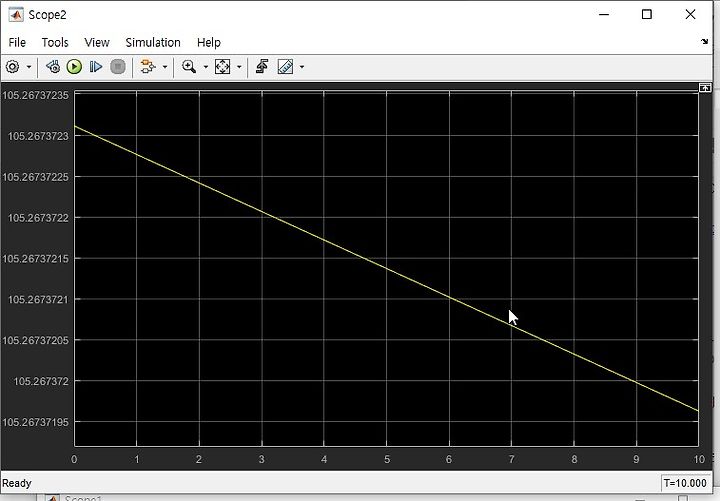
Task: Click the Step Back toolbar icon
Action: (53, 67)
